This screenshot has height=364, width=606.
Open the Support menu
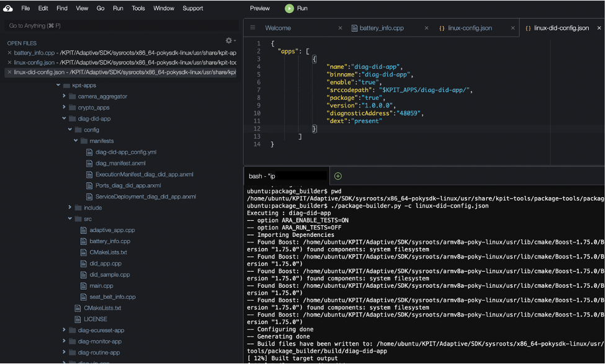pyautogui.click(x=192, y=9)
